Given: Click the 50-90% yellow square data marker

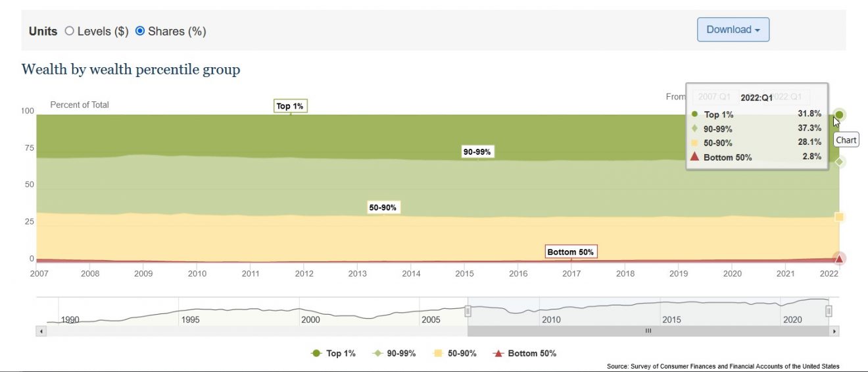Looking at the screenshot, I should [x=839, y=217].
